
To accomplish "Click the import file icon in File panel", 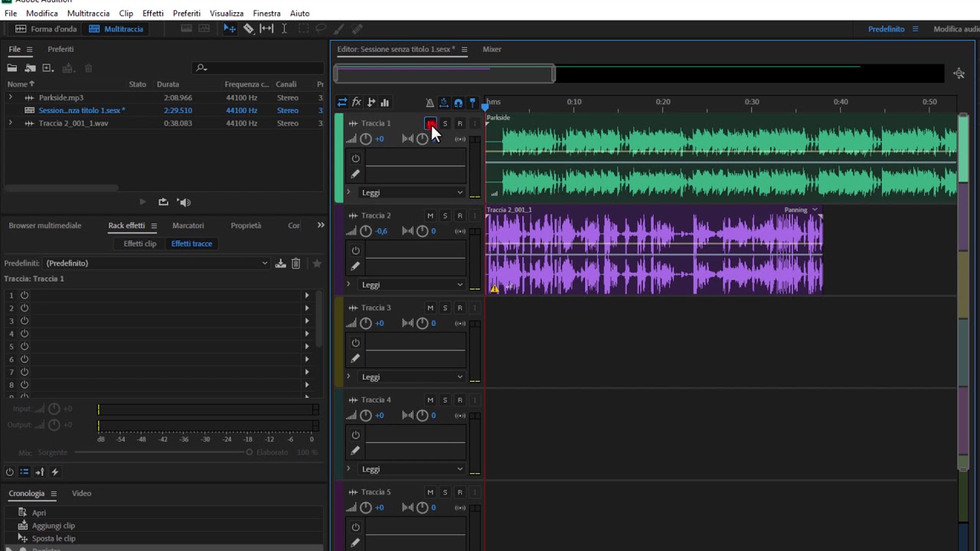I will pyautogui.click(x=30, y=68).
